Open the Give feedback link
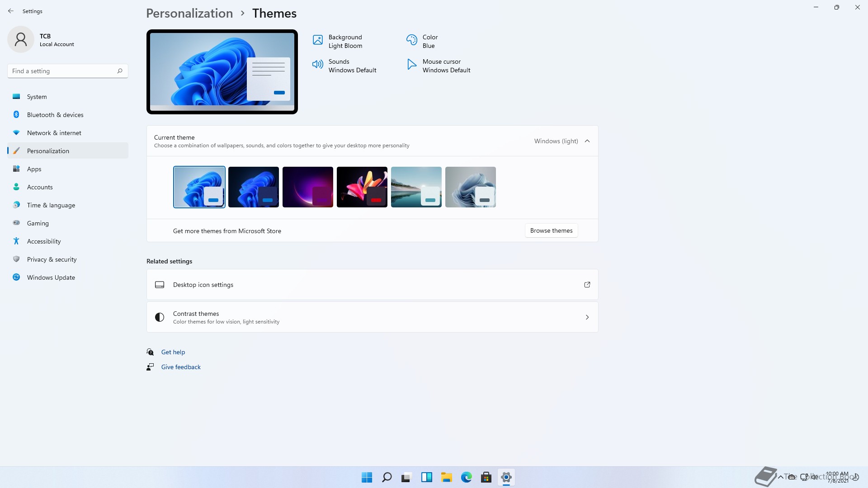868x488 pixels. pyautogui.click(x=181, y=367)
